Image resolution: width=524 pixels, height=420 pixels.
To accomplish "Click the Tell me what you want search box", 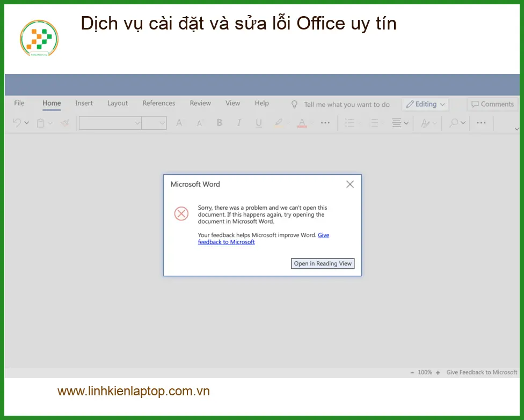I will [346, 105].
